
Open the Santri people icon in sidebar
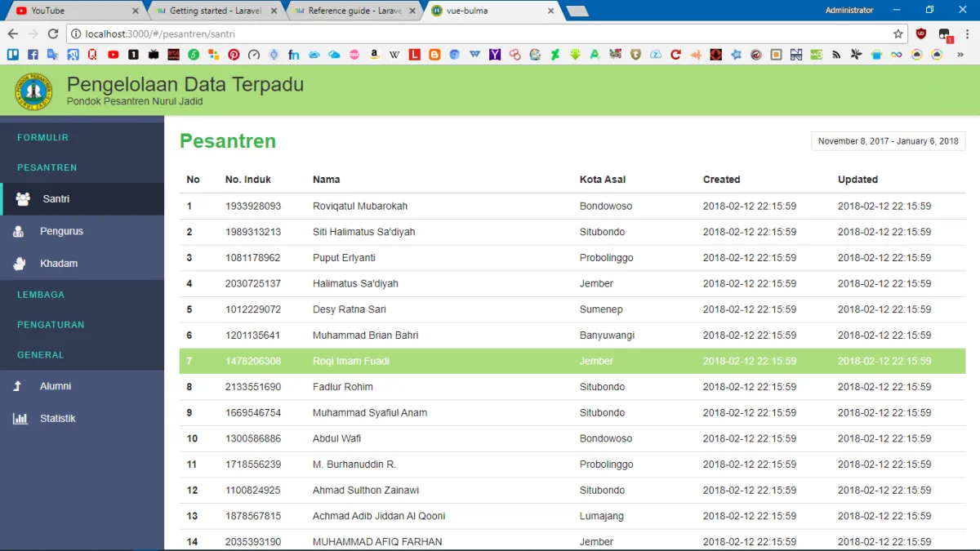tap(23, 198)
